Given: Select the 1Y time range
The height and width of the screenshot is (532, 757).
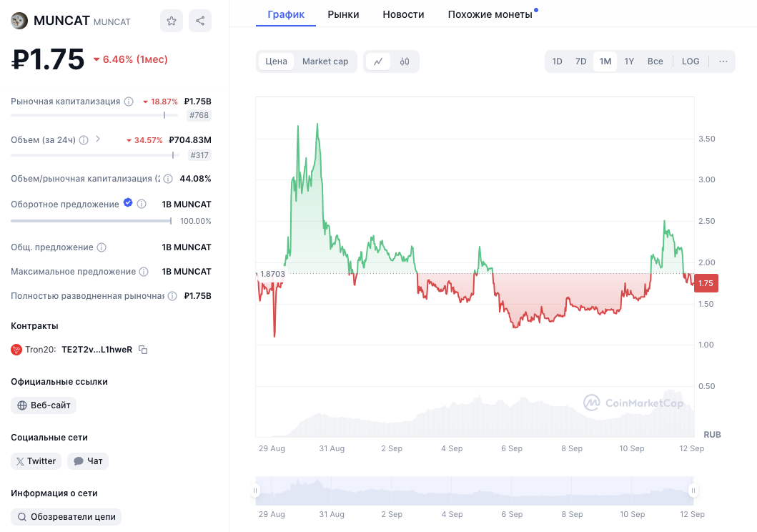Looking at the screenshot, I should pyautogui.click(x=629, y=61).
